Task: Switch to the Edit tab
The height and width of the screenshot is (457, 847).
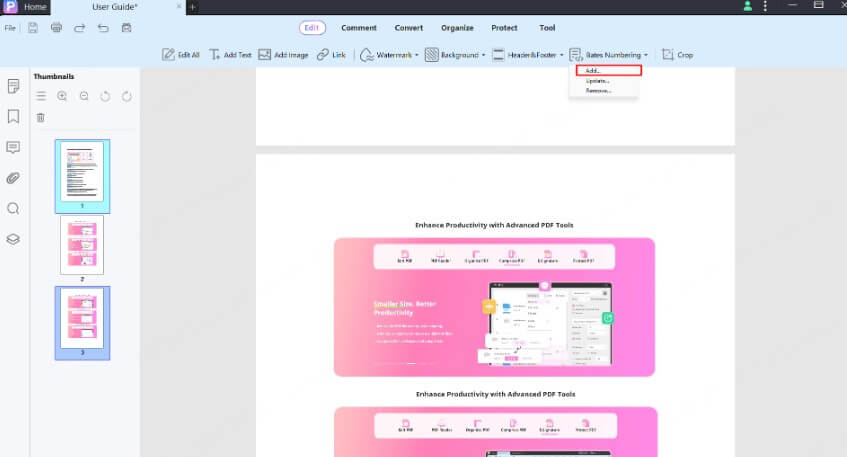Action: [312, 28]
